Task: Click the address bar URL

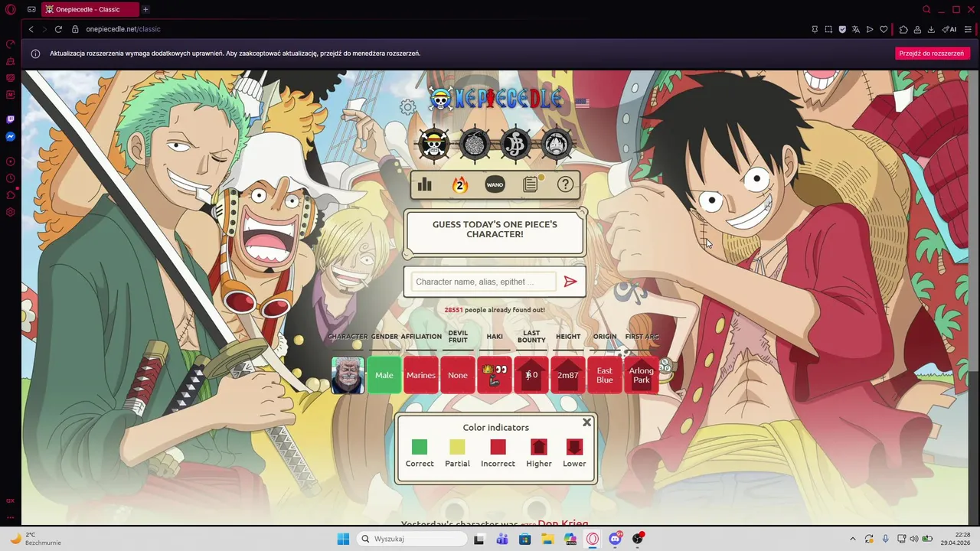Action: [123, 29]
